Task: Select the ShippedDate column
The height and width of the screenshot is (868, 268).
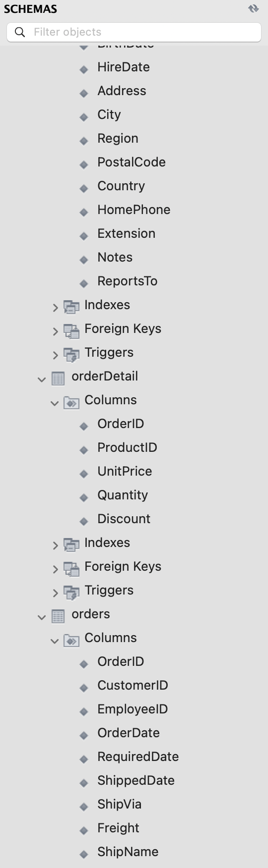Action: pyautogui.click(x=136, y=780)
